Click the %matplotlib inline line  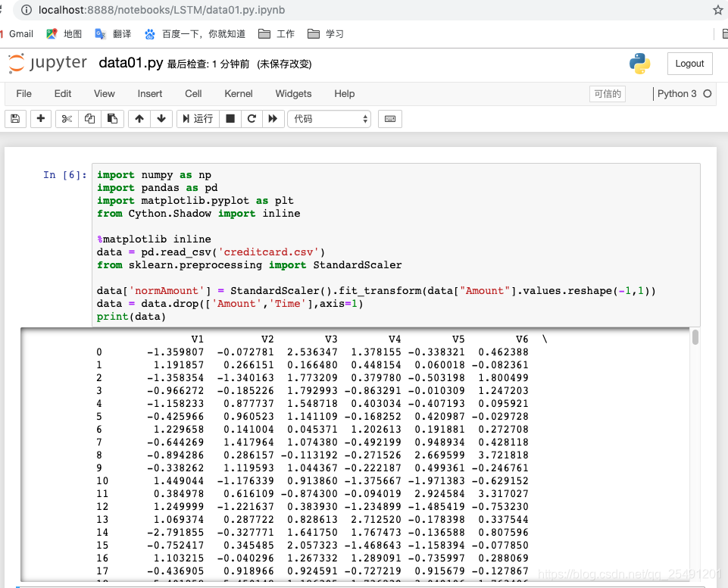pyautogui.click(x=154, y=239)
